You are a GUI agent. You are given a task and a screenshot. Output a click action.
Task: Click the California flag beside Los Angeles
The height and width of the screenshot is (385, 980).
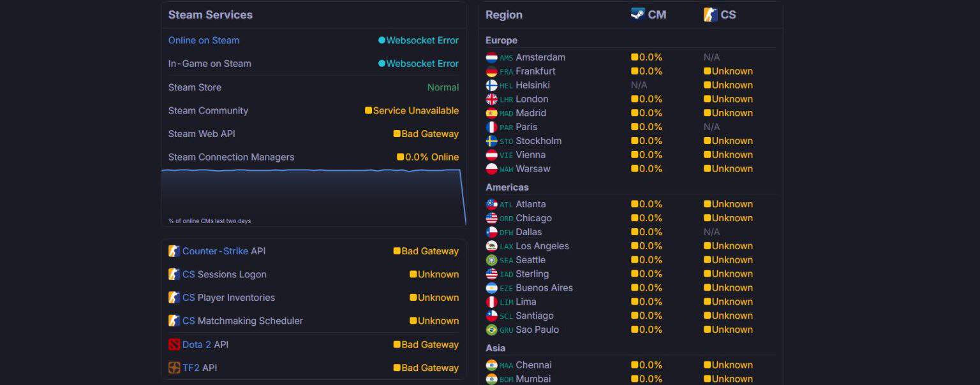(491, 246)
